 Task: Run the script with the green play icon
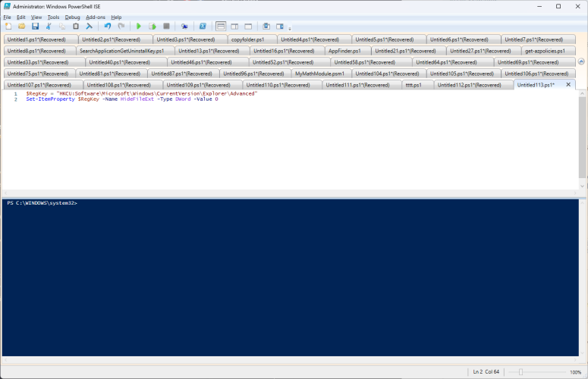click(x=139, y=27)
